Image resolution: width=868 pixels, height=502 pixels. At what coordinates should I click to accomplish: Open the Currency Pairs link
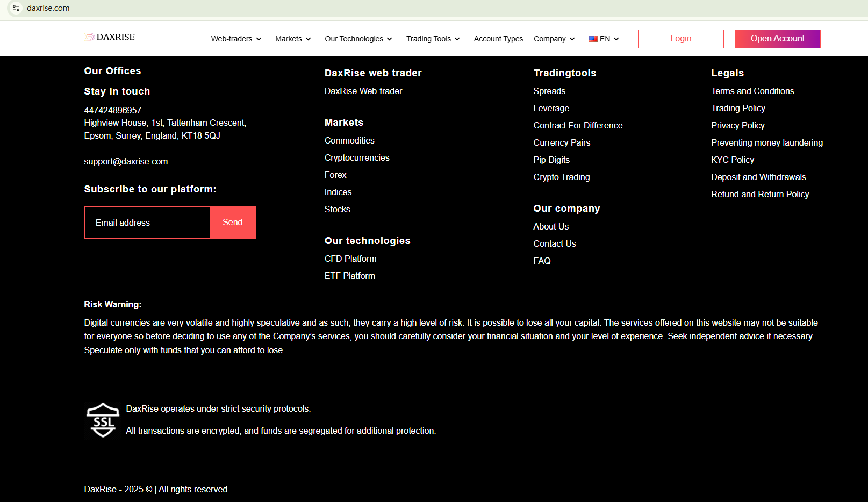pos(562,143)
